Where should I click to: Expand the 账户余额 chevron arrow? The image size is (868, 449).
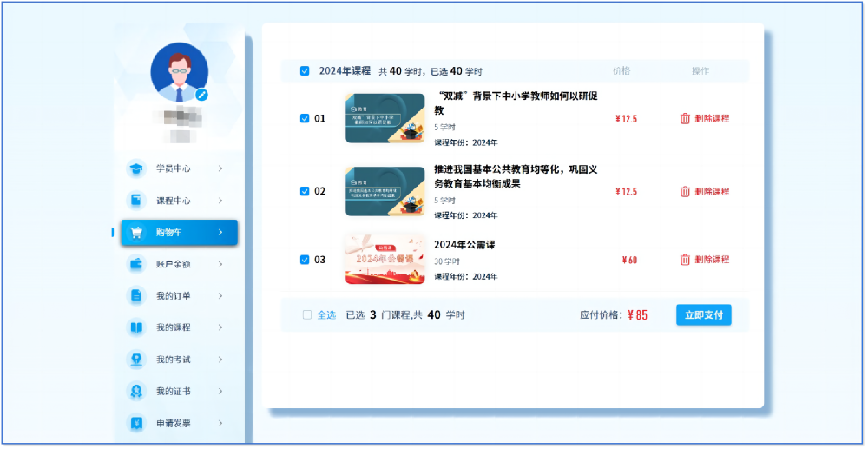click(220, 264)
